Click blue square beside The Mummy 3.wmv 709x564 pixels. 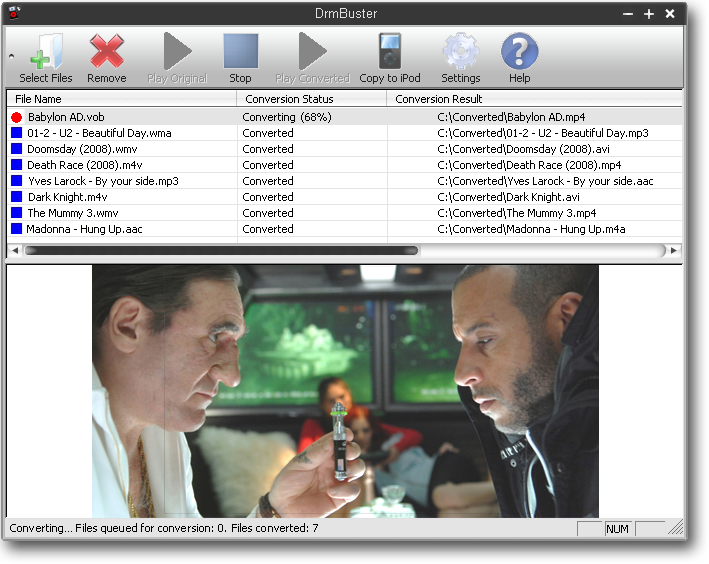pyautogui.click(x=17, y=213)
